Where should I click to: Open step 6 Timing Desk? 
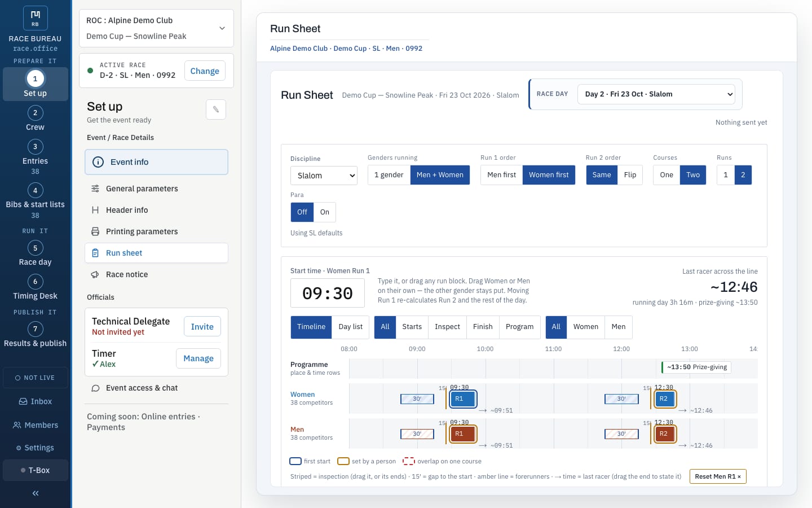coord(35,287)
